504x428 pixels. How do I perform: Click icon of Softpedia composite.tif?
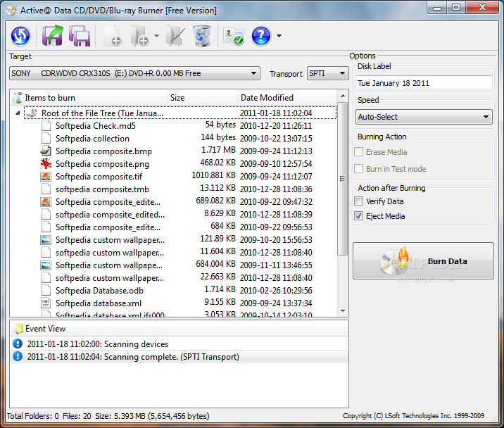[x=46, y=176]
